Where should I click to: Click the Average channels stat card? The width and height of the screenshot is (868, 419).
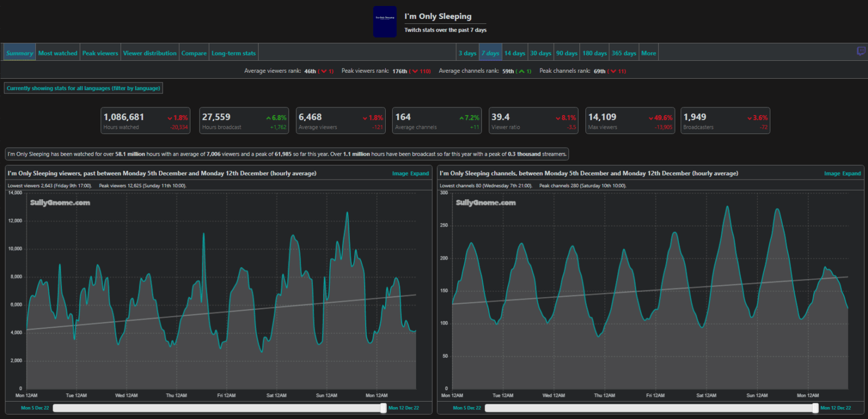(x=437, y=120)
